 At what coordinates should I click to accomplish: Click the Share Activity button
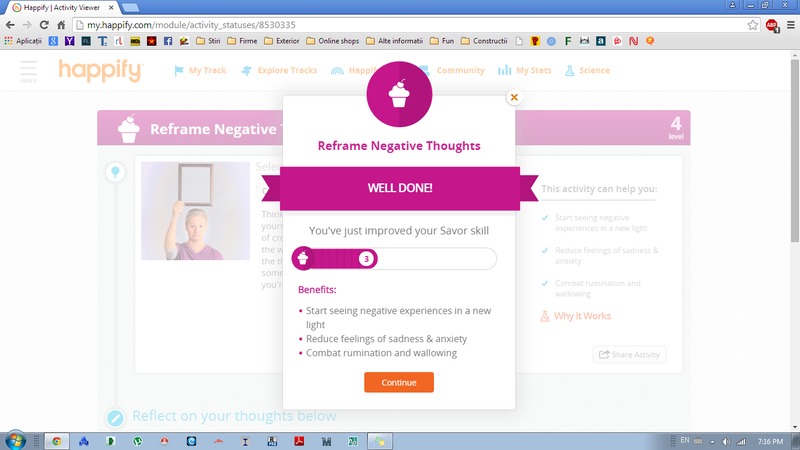point(629,355)
